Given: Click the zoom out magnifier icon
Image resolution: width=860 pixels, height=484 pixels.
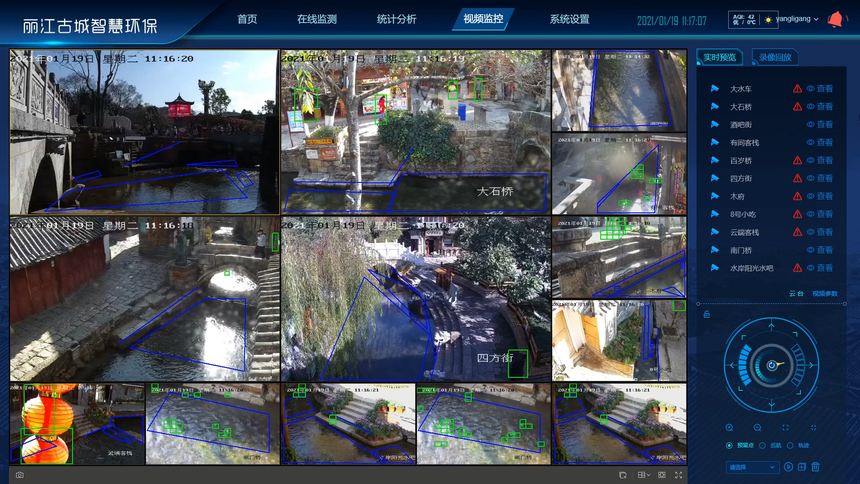Looking at the screenshot, I should pyautogui.click(x=757, y=427).
